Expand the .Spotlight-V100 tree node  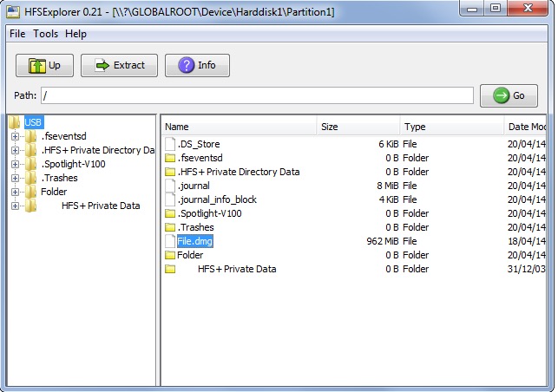[x=15, y=164]
